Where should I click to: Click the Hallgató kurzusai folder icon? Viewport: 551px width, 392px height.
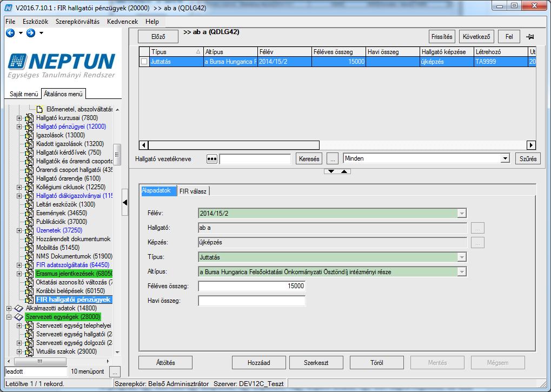pyautogui.click(x=30, y=118)
